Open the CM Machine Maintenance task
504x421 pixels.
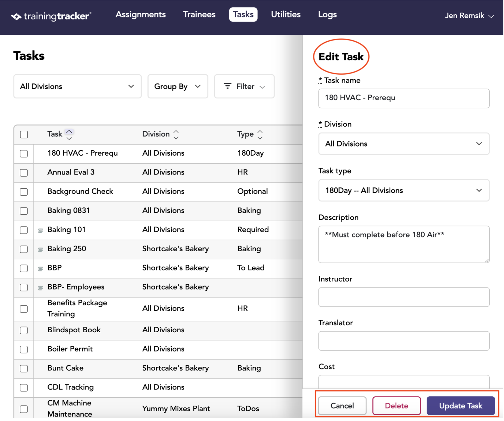point(70,408)
